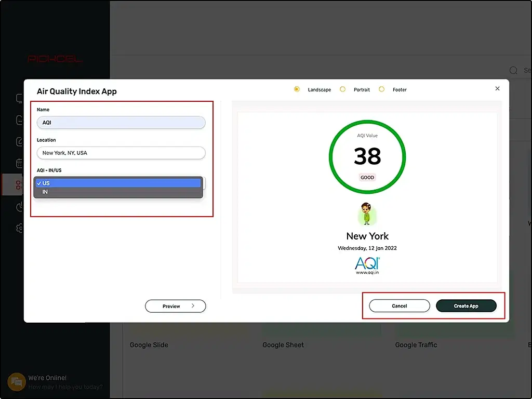Image resolution: width=532 pixels, height=399 pixels.
Task: Enable the Footer option
Action: coord(382,89)
